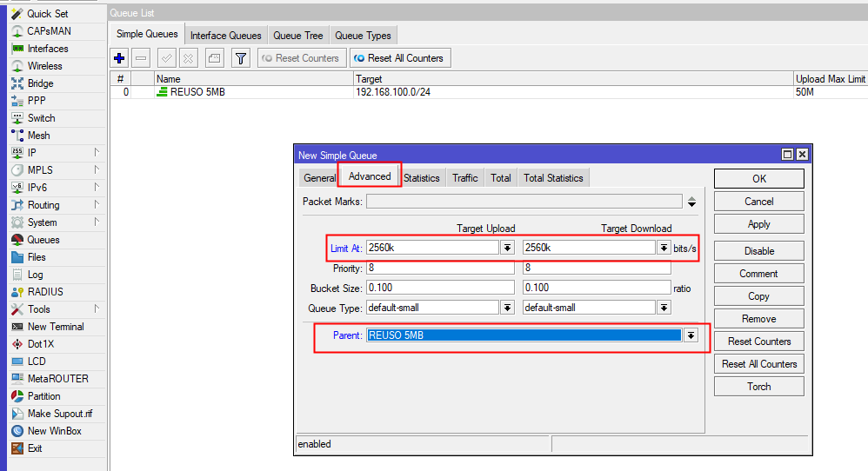
Task: Click the Apply button
Action: (758, 224)
